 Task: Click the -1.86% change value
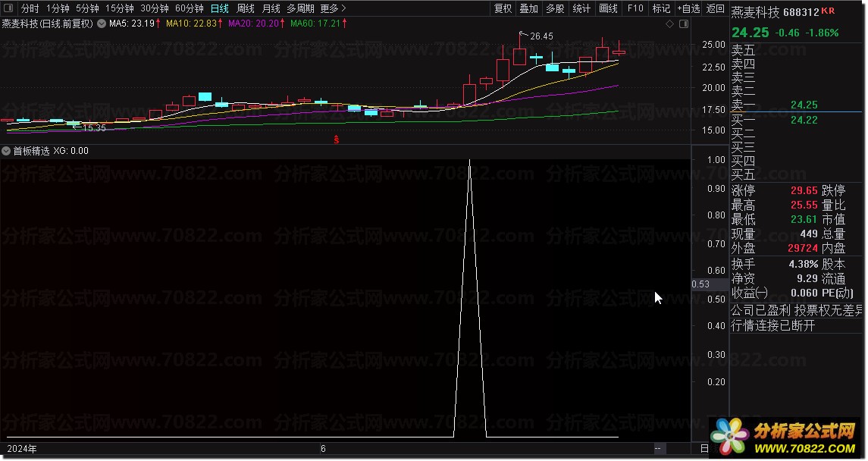(822, 33)
